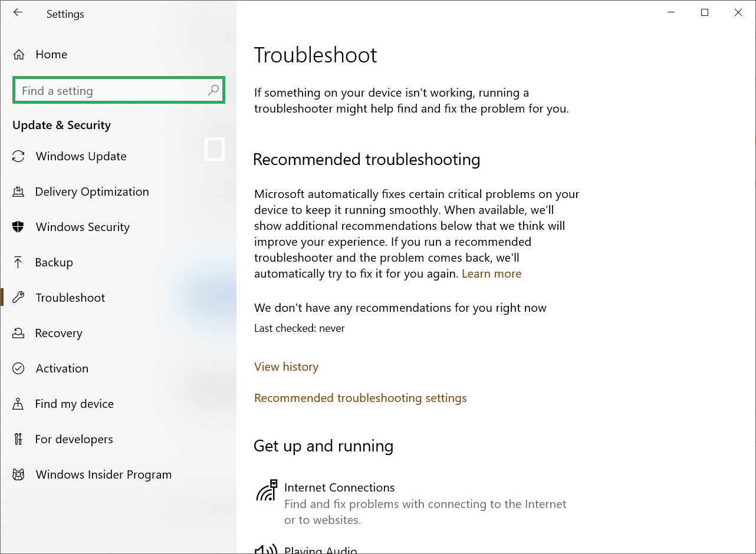Viewport: 756px width, 554px height.
Task: Click the Playing Audio speaker icon
Action: coord(265,548)
